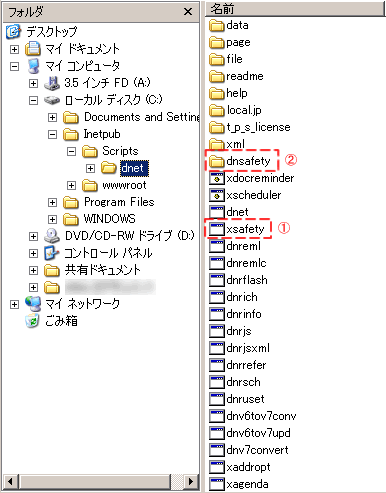Screen dimensions: 386x493
Task: Expand the Program Files folder node
Action: click(x=52, y=202)
